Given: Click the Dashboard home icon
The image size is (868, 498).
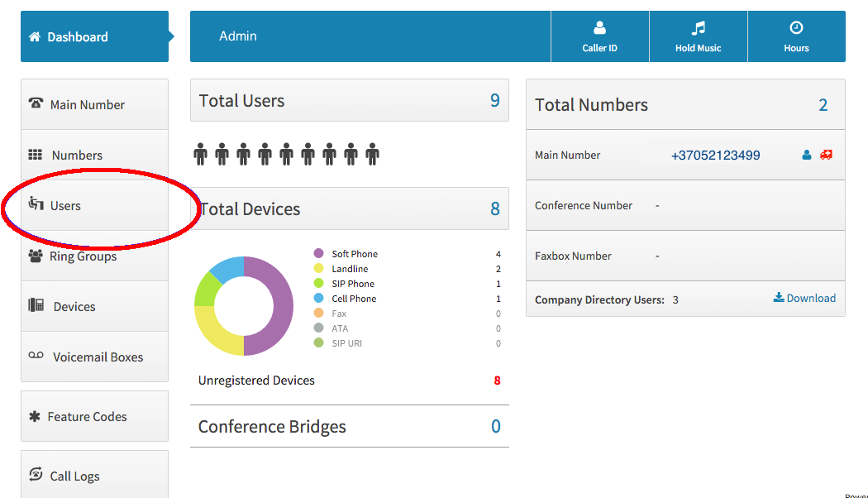Looking at the screenshot, I should (35, 37).
